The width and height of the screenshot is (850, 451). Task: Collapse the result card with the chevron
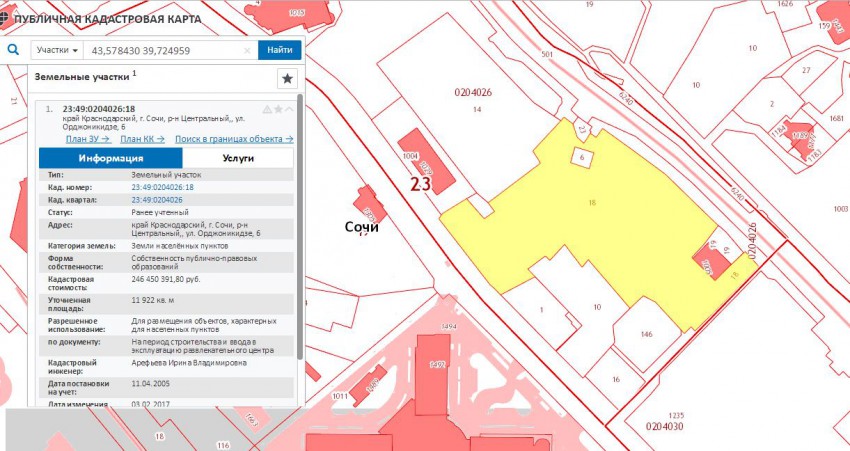point(289,109)
